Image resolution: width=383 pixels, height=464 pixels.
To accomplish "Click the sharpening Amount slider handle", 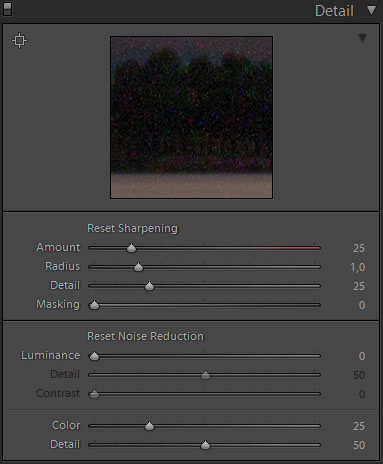I will (131, 248).
